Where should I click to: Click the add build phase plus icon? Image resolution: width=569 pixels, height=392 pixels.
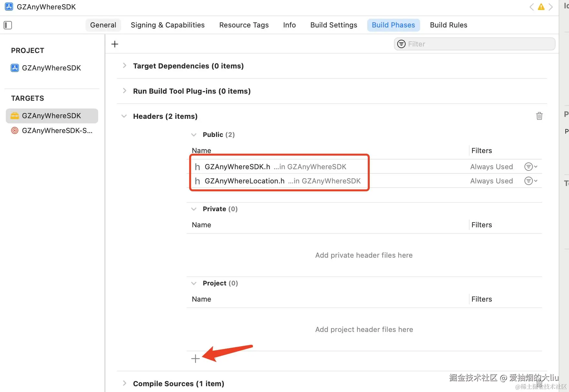tap(115, 44)
